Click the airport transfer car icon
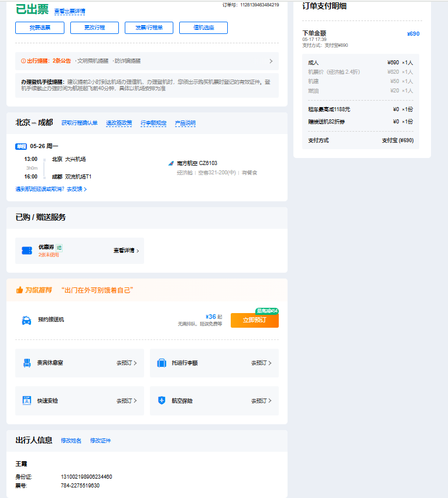The width and height of the screenshot is (448, 498). click(x=26, y=320)
